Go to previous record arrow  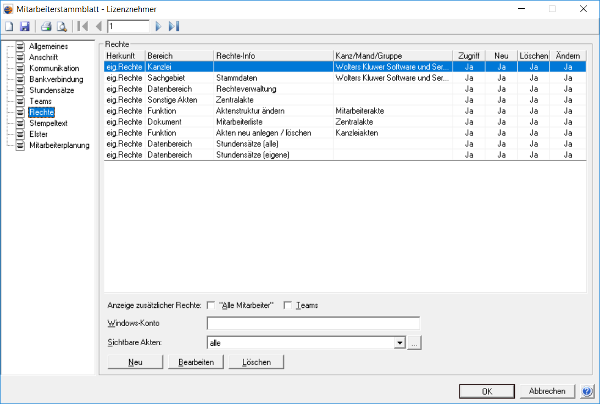(99, 26)
